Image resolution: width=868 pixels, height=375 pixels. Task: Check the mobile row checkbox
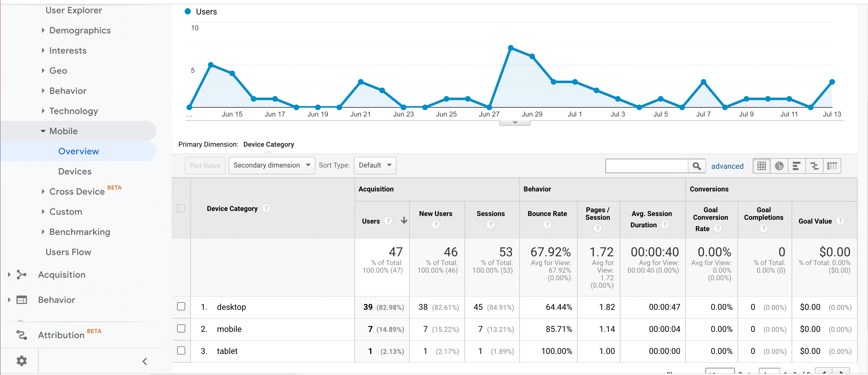181,328
